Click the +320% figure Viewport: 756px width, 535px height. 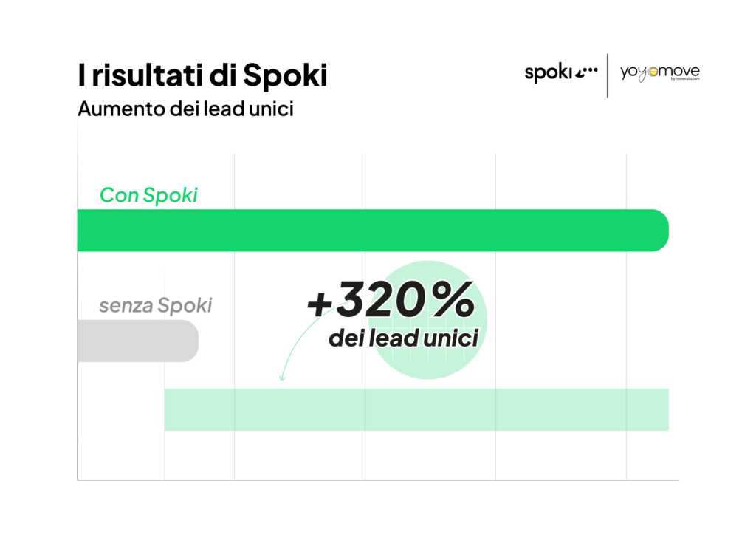coord(391,299)
